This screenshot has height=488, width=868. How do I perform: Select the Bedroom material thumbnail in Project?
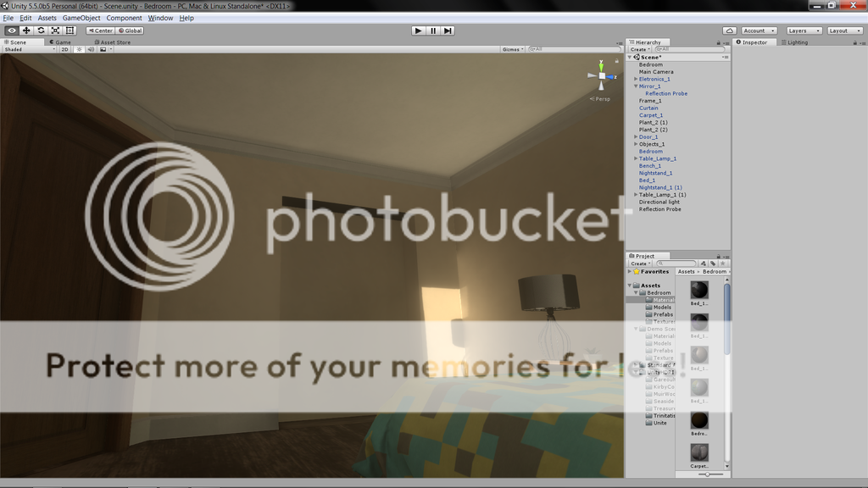point(698,419)
